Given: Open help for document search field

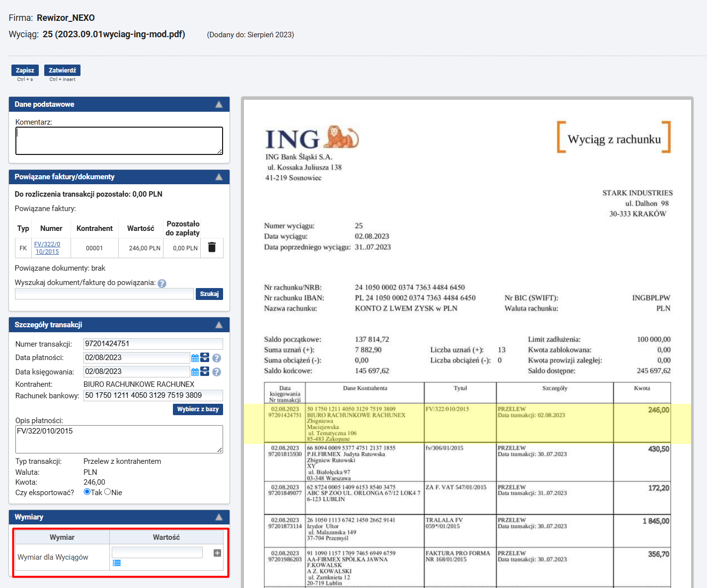Looking at the screenshot, I should click(162, 283).
